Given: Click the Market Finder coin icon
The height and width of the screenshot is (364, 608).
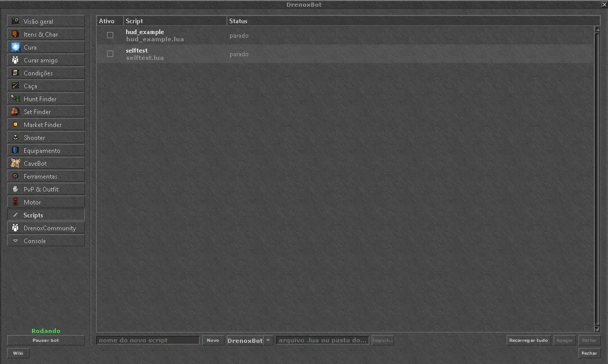Looking at the screenshot, I should [15, 124].
